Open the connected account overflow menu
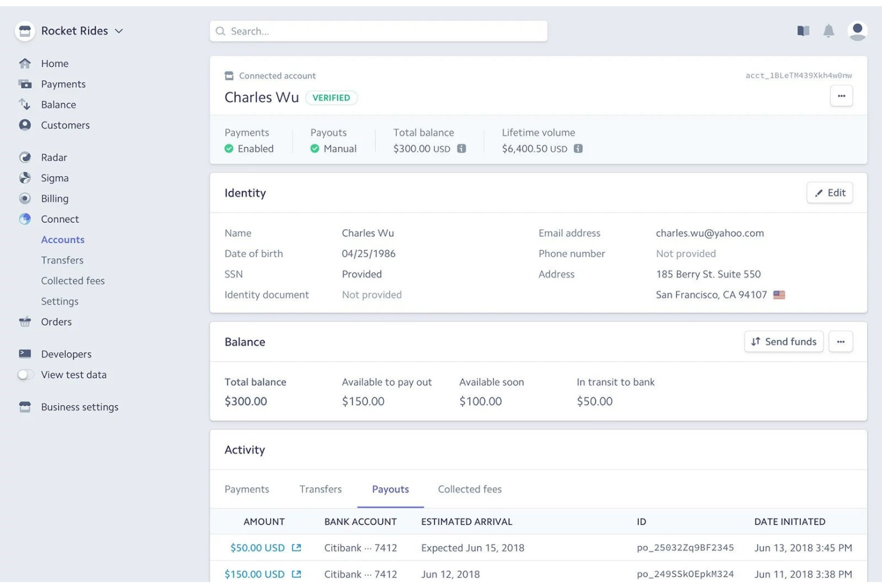882x588 pixels. pyautogui.click(x=841, y=95)
